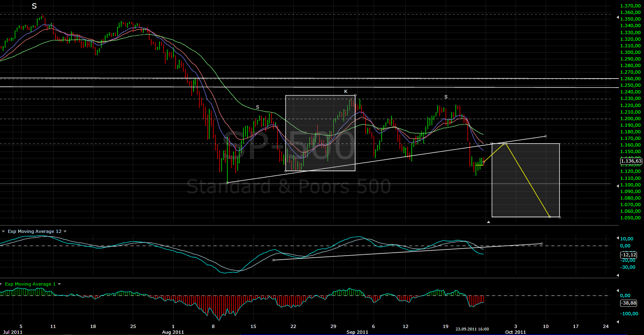Viewport: 644px width, 335px height.
Task: Select left start handle of indicator trendline
Action: (x=273, y=260)
